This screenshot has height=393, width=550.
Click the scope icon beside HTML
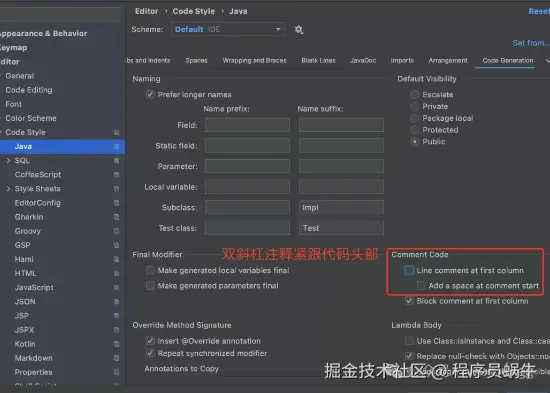[116, 273]
